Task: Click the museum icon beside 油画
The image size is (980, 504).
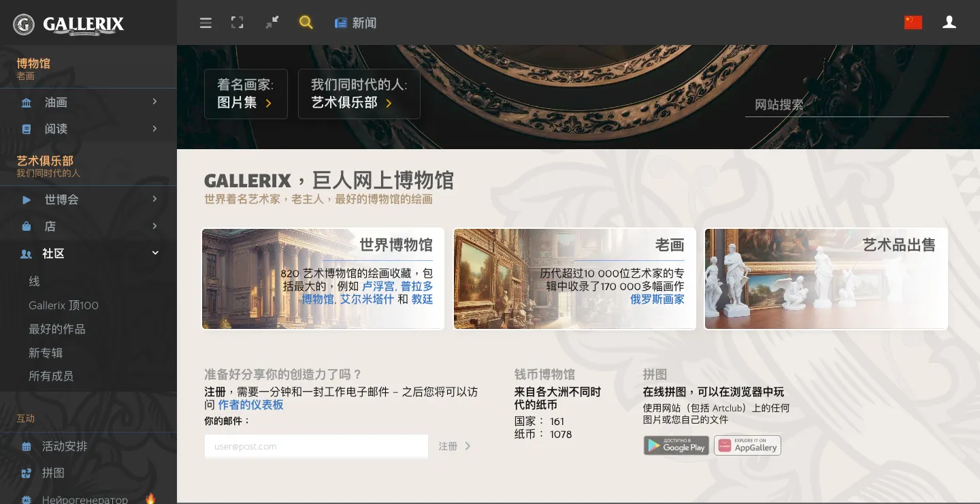Action: coord(27,103)
